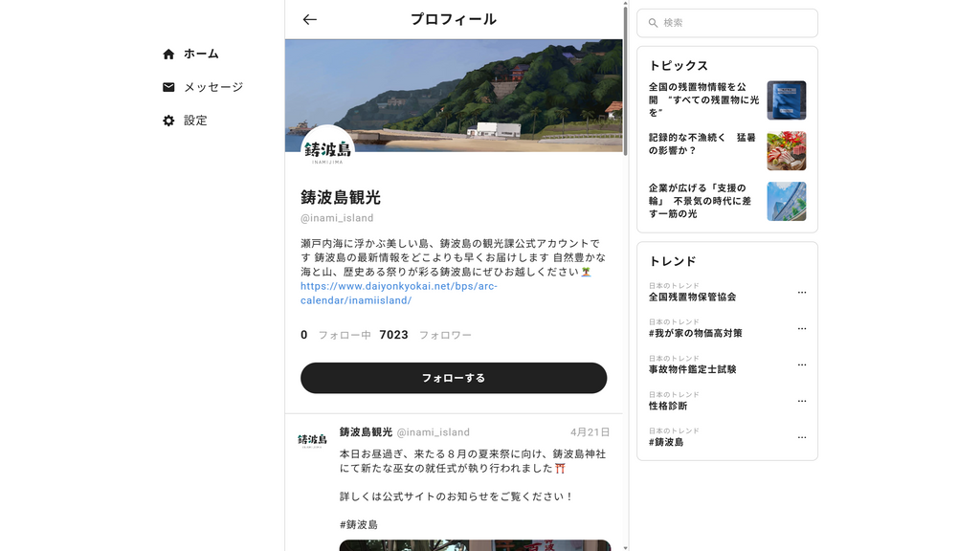Open options menu for 全国残置物保管協会 trend

coord(801,292)
